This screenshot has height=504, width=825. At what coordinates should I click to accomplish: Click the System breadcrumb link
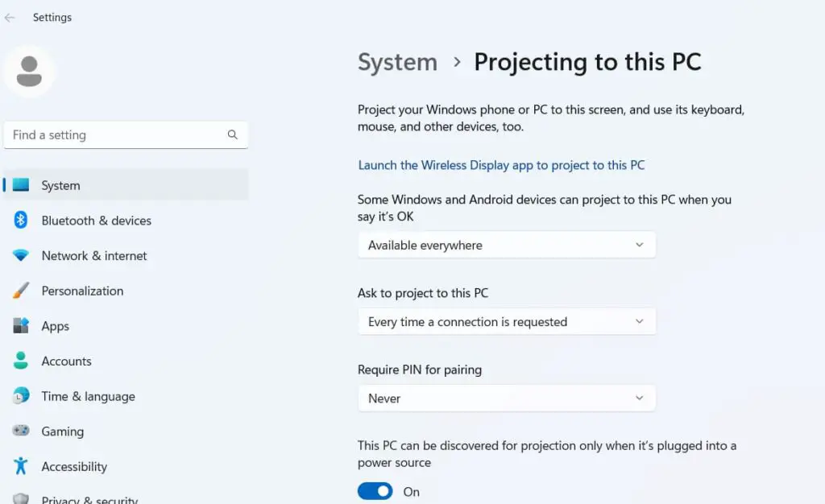[397, 62]
